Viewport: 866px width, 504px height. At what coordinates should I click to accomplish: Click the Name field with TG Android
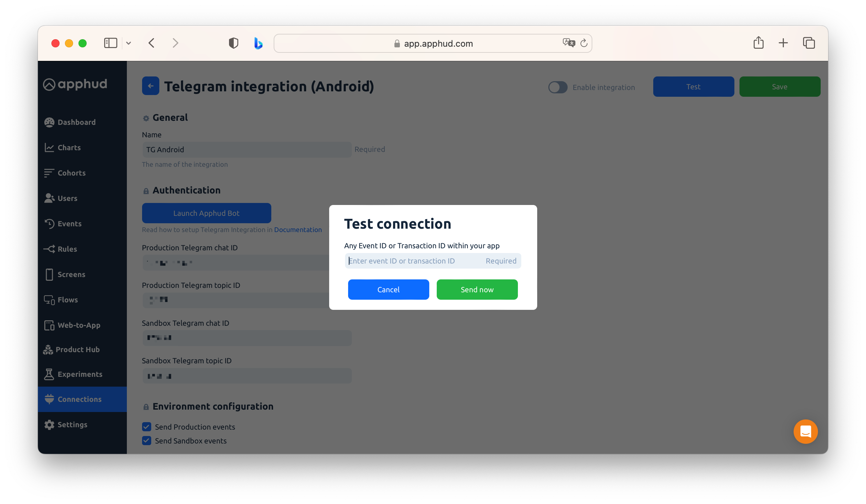pyautogui.click(x=247, y=150)
